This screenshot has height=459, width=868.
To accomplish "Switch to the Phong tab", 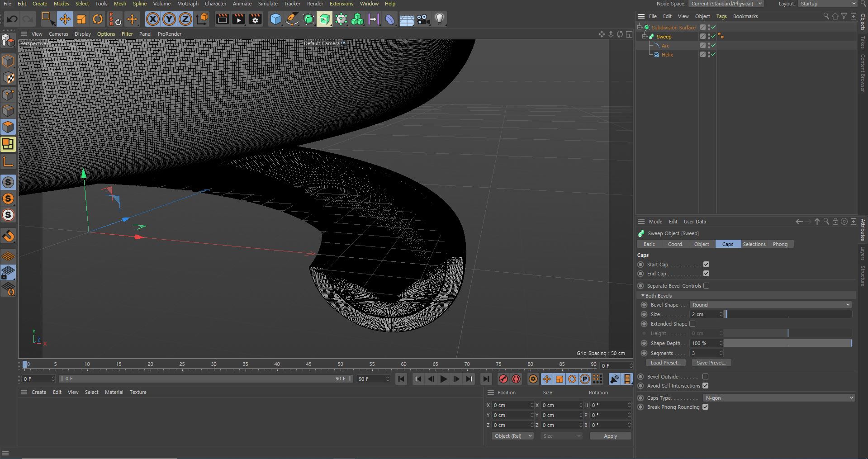I will point(780,244).
